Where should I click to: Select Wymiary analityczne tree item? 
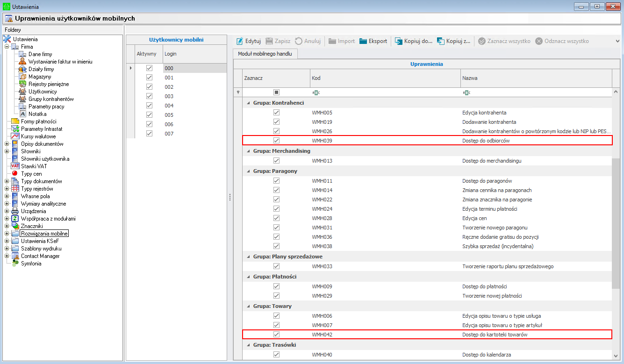click(x=43, y=204)
